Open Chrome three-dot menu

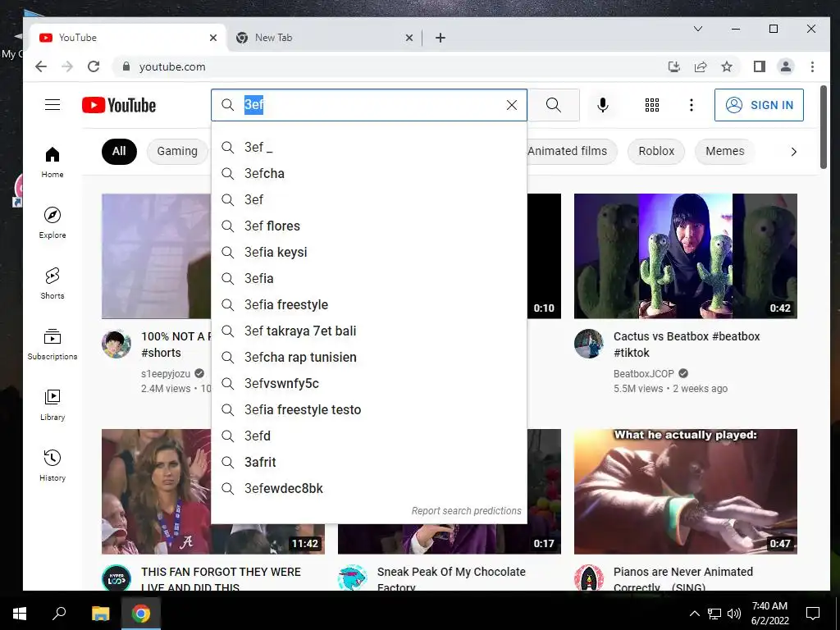(812, 66)
